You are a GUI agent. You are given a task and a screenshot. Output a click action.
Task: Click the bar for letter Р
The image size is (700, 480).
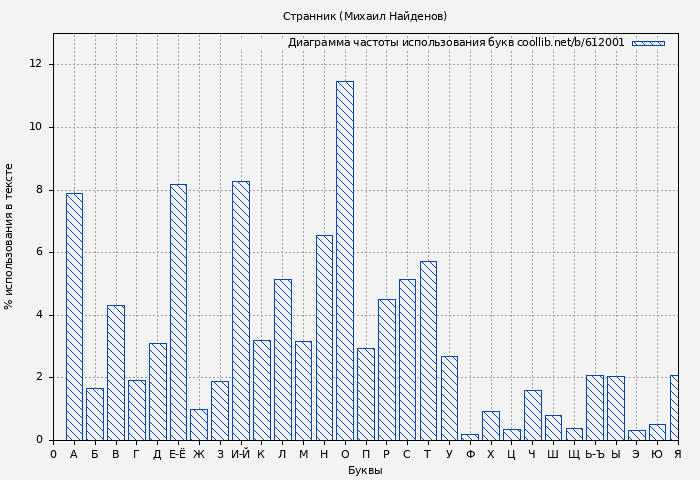[386, 369]
